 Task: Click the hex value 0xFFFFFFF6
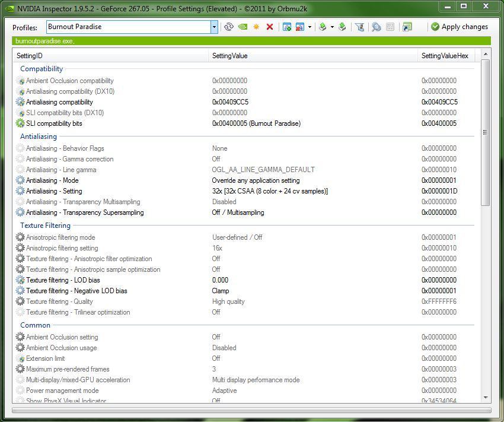point(439,301)
